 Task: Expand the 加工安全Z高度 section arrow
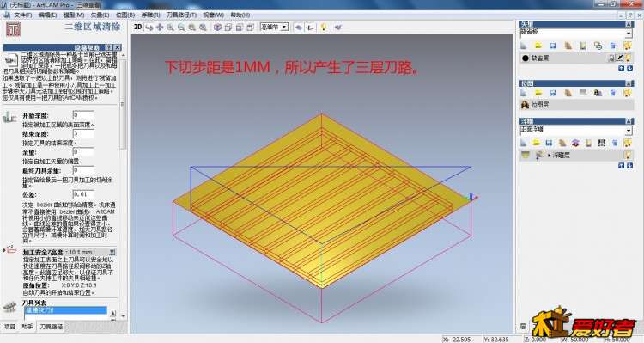click(x=112, y=252)
